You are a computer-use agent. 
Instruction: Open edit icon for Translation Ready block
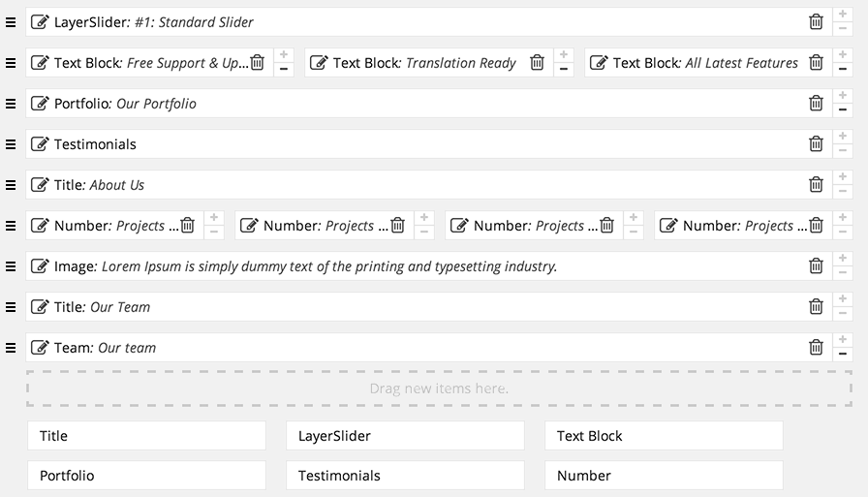[x=319, y=63]
